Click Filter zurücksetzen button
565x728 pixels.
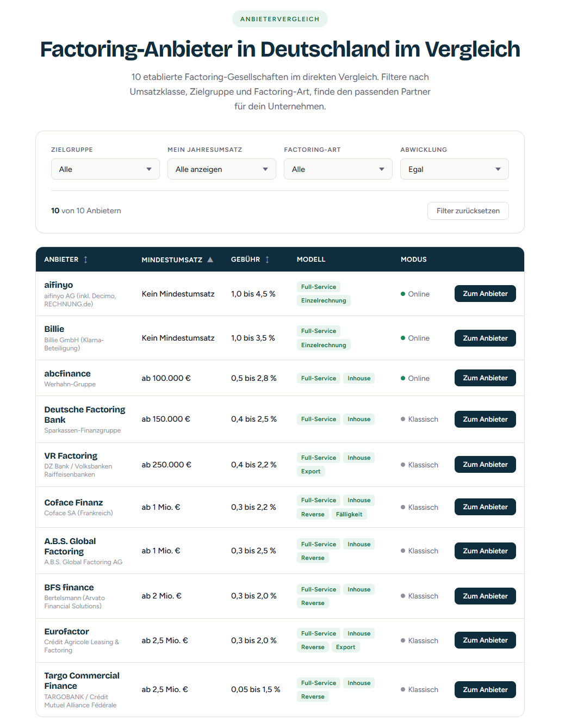coord(468,211)
